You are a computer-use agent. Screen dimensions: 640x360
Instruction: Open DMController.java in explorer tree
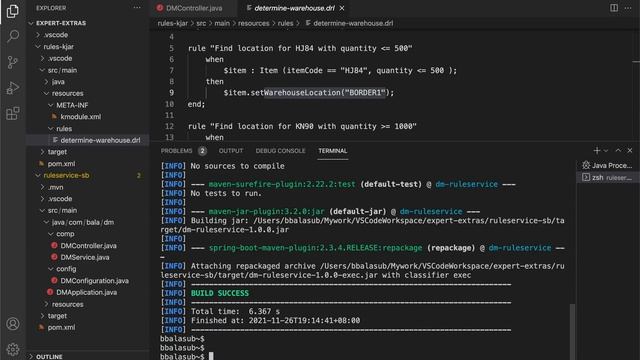(x=88, y=246)
